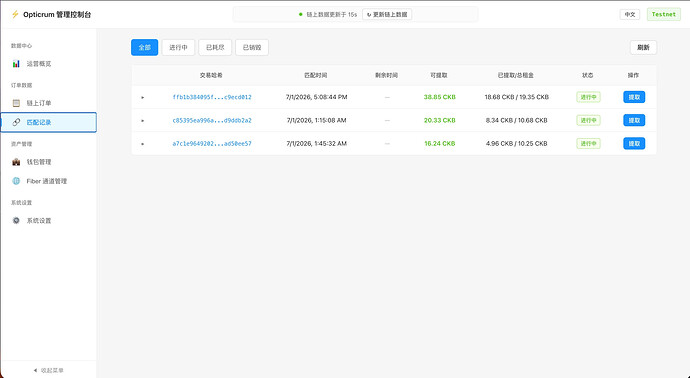Click the 8.34 CKB / 10.68 CKB cell
This screenshot has height=378, width=690.
[x=517, y=120]
